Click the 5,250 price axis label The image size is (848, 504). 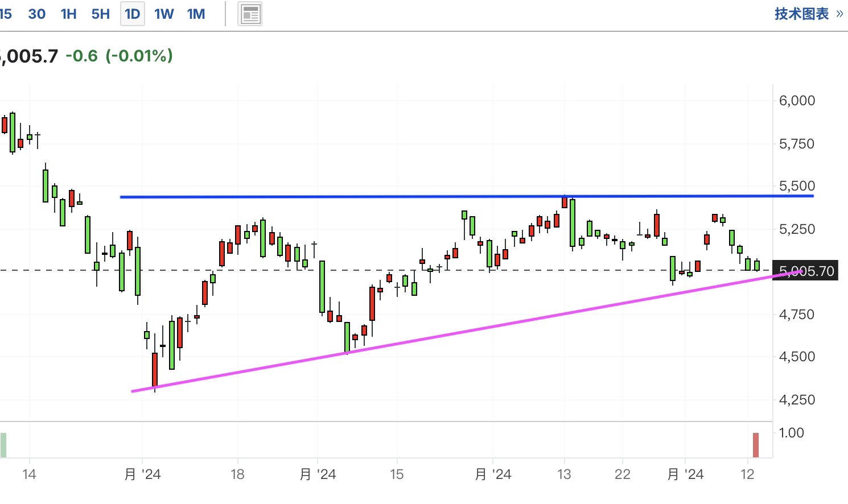pyautogui.click(x=797, y=229)
